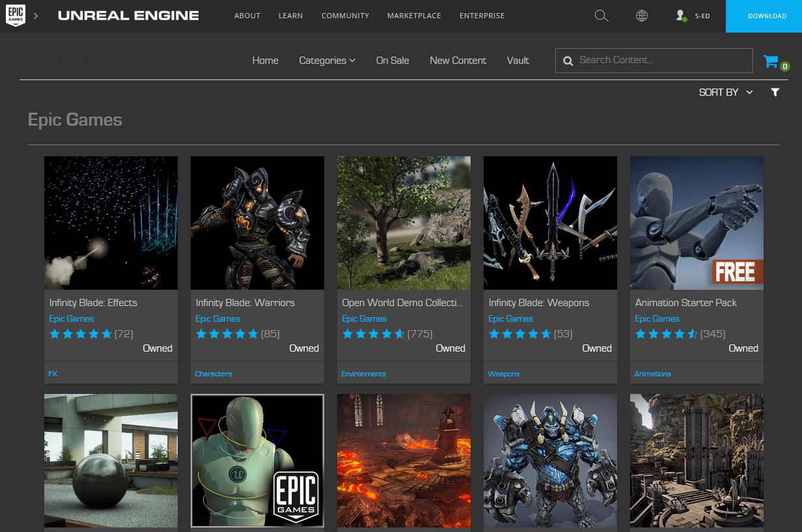Go to the Marketplace section
The height and width of the screenshot is (532, 802).
coord(414,16)
